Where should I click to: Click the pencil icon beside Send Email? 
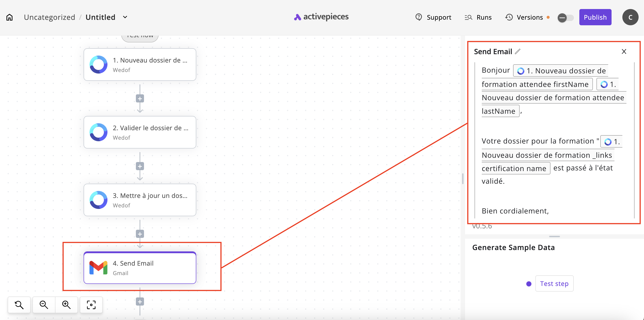pyautogui.click(x=518, y=52)
